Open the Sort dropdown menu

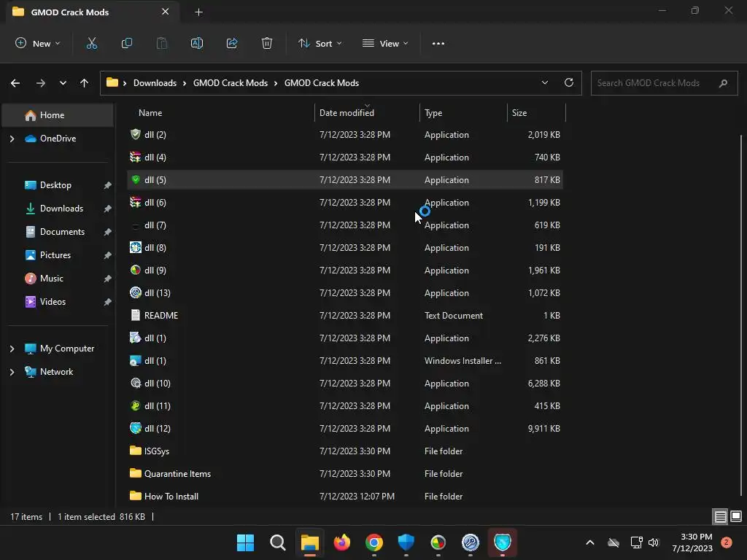[x=320, y=43]
